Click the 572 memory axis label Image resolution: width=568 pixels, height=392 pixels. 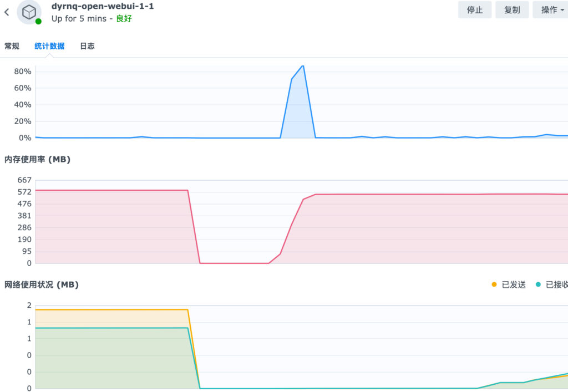[24, 192]
